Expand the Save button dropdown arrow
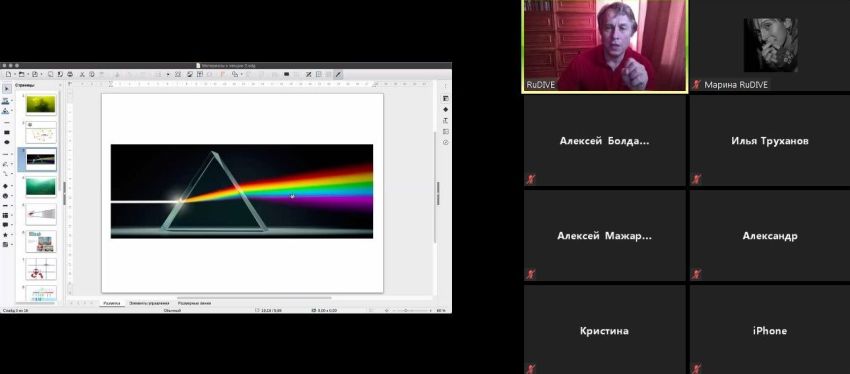The image size is (850, 374). click(x=42, y=74)
